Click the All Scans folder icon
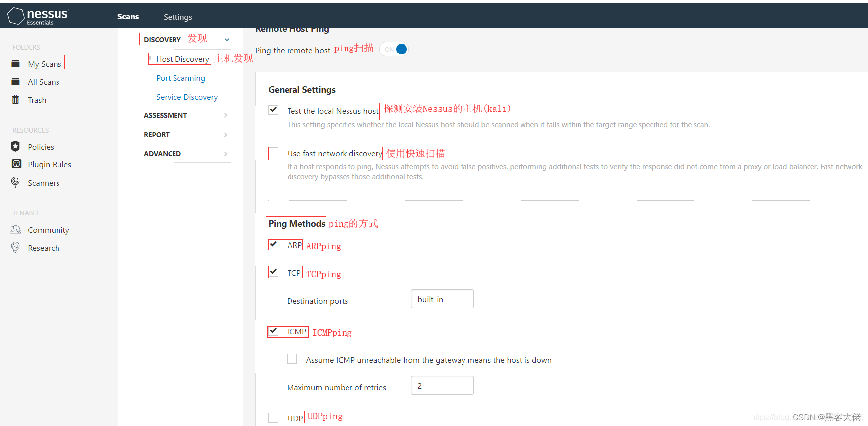The height and width of the screenshot is (426, 868). point(16,82)
